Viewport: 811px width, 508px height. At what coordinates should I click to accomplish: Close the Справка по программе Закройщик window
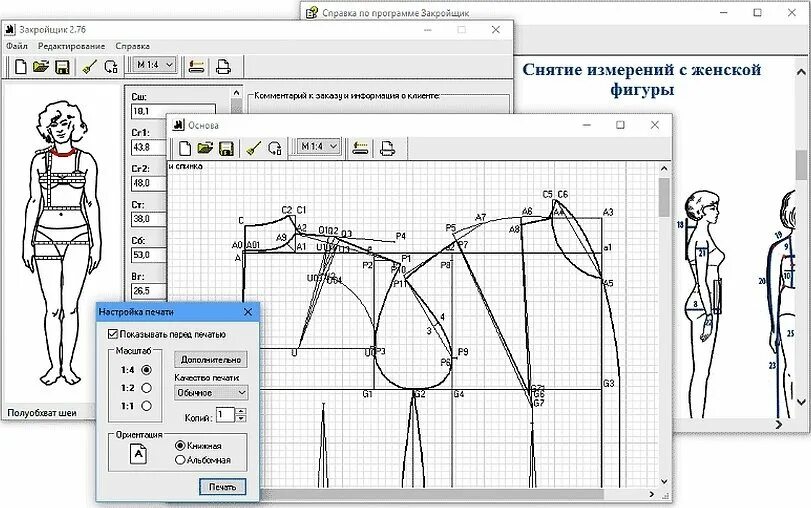792,12
